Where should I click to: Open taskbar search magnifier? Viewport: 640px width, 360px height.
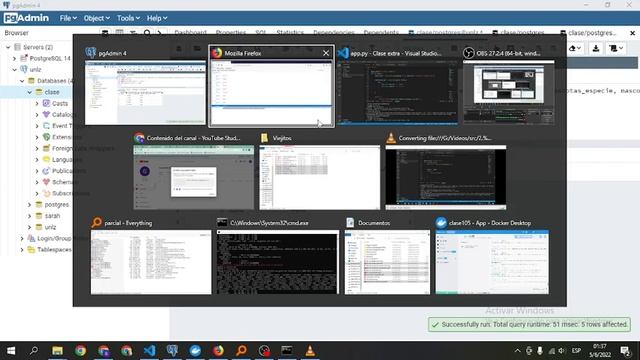[34, 351]
